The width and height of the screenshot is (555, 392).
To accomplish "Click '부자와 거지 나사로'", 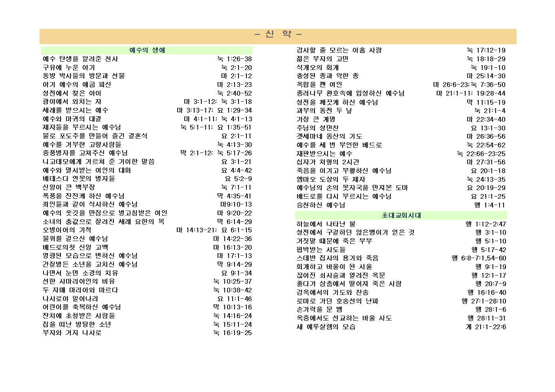I will (x=72, y=333).
